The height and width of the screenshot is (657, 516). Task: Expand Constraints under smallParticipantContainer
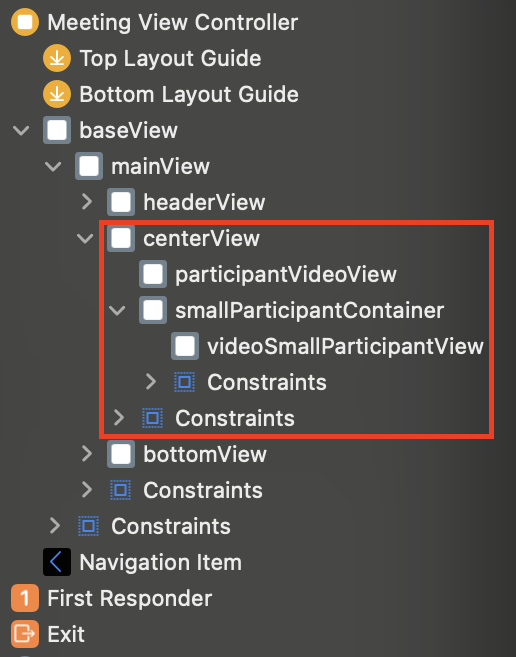pos(151,382)
